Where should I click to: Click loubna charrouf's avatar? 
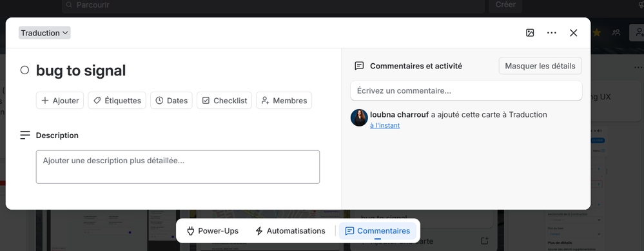pos(359,117)
